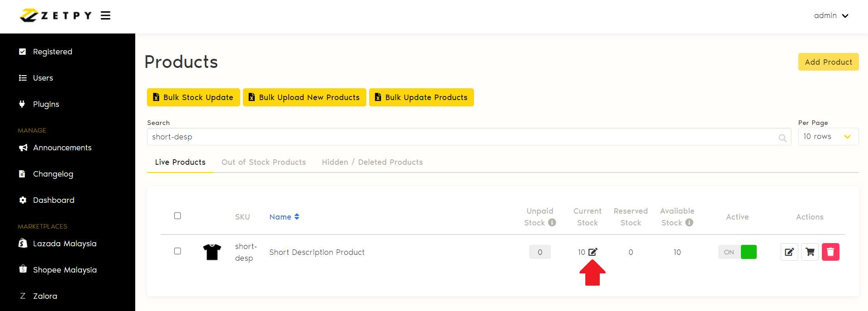Screen dimensions: 868x311
Task: Click the product search input field
Action: pyautogui.click(x=461, y=137)
